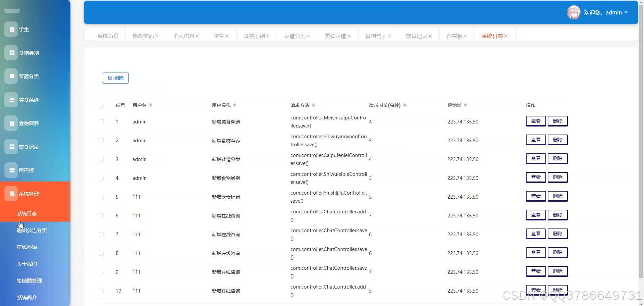Click the bulk 删除 button above table
The height and width of the screenshot is (306, 644).
pyautogui.click(x=115, y=78)
